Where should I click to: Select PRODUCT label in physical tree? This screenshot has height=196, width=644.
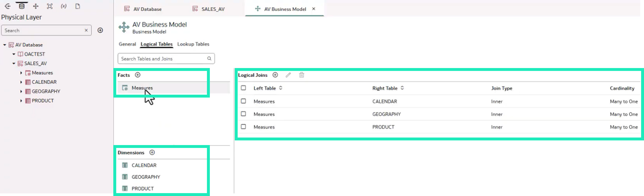coord(43,100)
